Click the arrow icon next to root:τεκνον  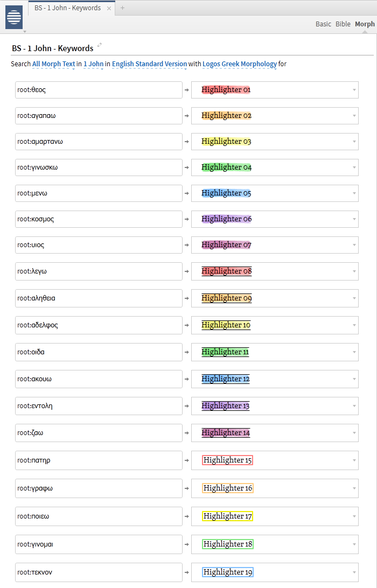coord(187,572)
